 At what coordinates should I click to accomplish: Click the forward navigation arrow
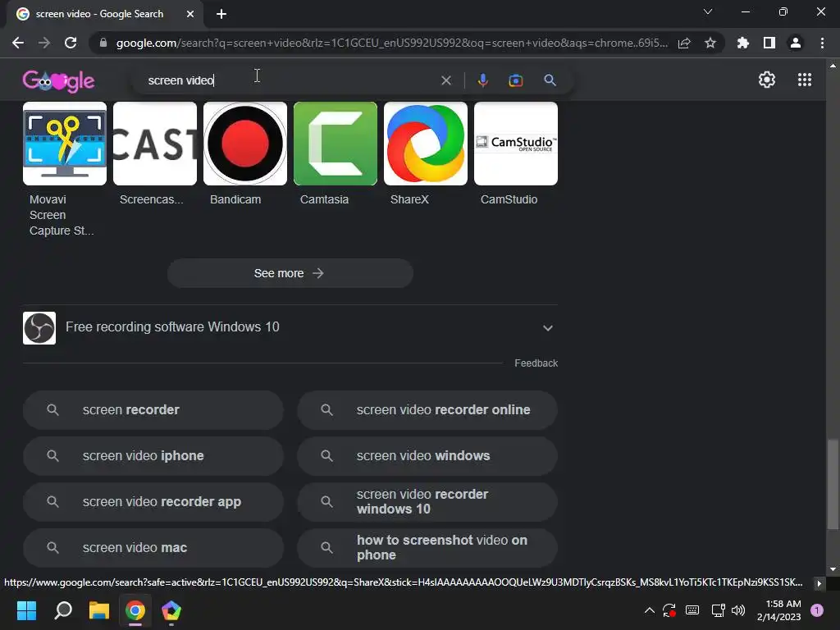coord(44,43)
